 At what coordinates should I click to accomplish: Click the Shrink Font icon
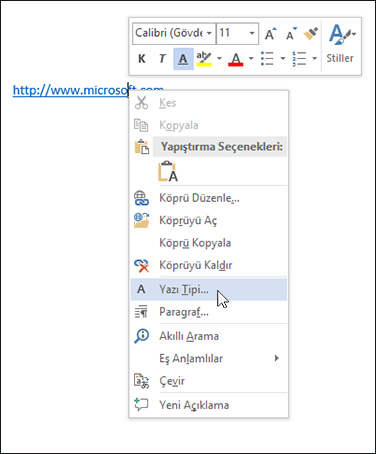(x=291, y=34)
